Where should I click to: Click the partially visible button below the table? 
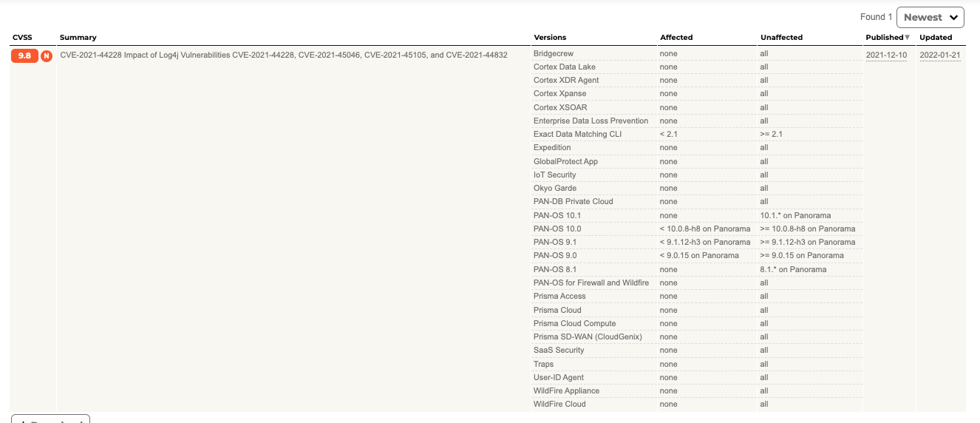pos(50,419)
